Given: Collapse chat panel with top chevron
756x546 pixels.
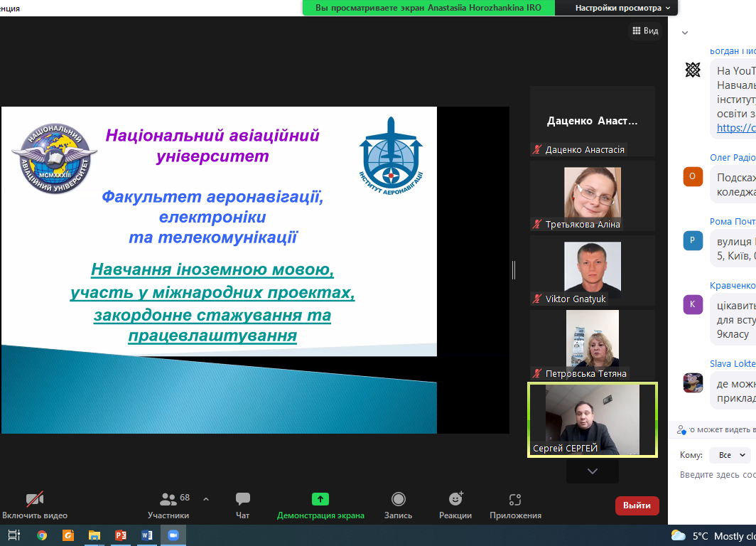Looking at the screenshot, I should (x=685, y=33).
